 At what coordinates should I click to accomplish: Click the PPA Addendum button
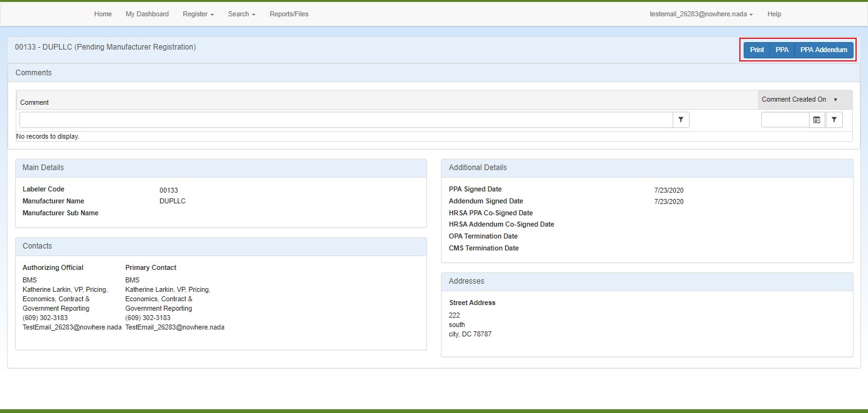click(x=823, y=50)
